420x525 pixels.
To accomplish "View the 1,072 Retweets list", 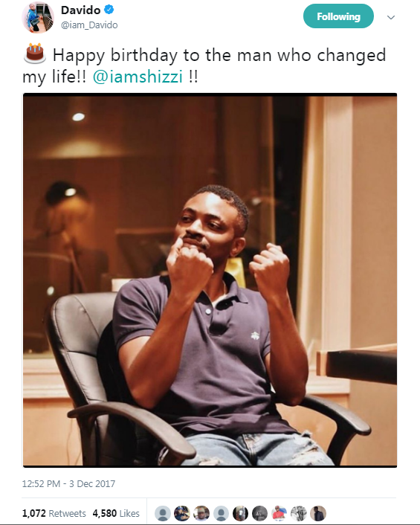I will pos(54,513).
